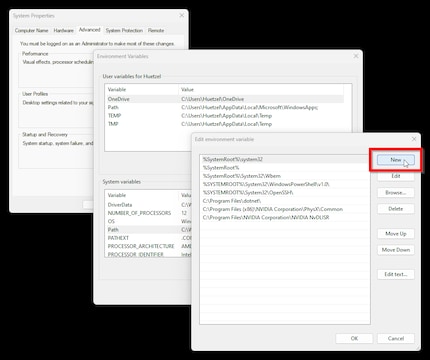Click the Edit button for path entry

[x=396, y=176]
